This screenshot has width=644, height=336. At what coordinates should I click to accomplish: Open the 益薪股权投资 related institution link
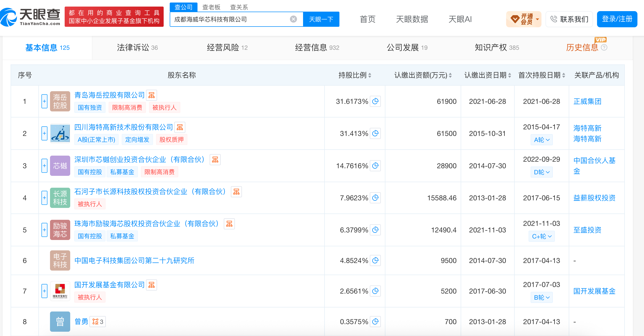pyautogui.click(x=595, y=198)
